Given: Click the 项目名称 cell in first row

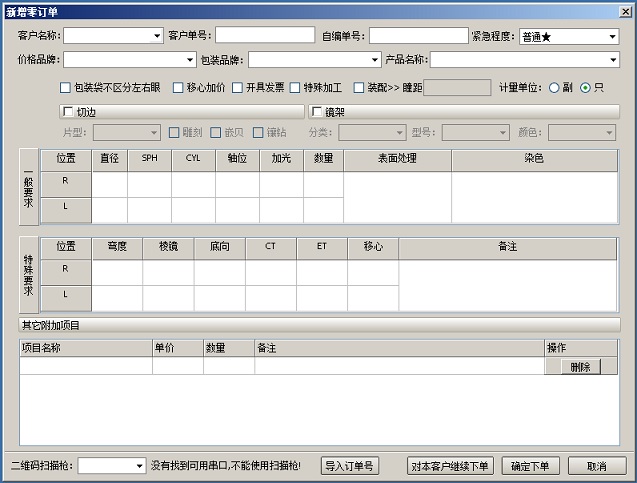Looking at the screenshot, I should pos(86,366).
